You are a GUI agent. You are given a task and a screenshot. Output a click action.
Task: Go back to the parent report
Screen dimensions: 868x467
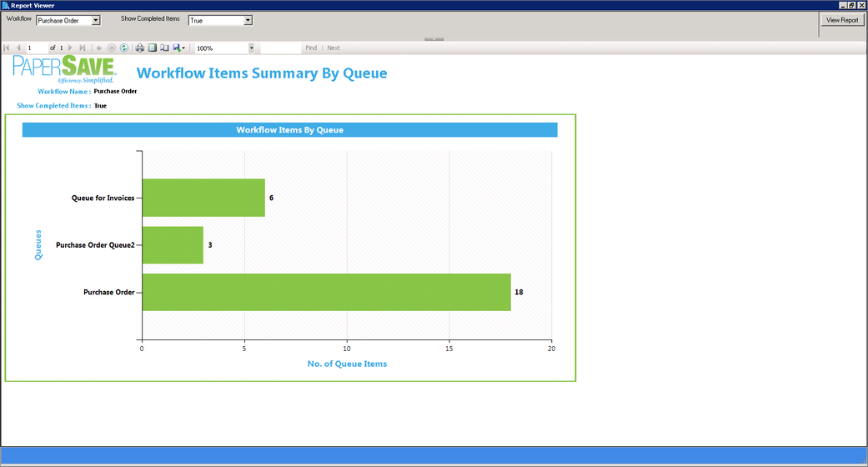pyautogui.click(x=99, y=48)
